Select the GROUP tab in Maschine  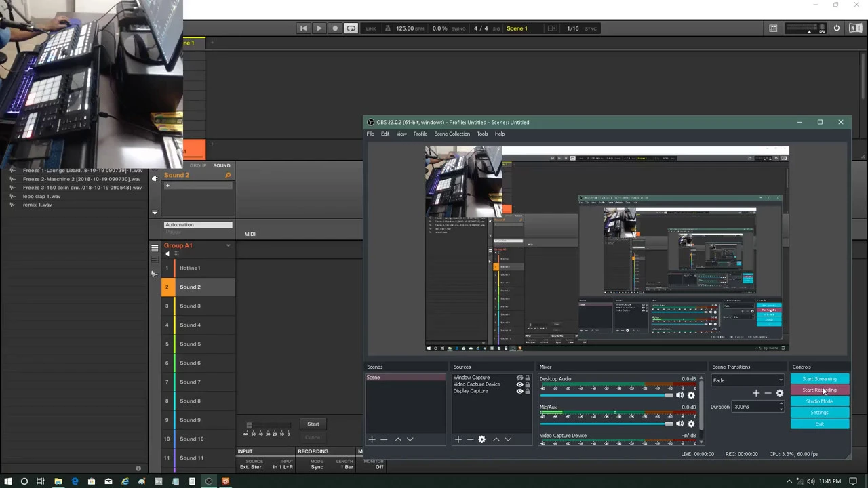coord(197,165)
